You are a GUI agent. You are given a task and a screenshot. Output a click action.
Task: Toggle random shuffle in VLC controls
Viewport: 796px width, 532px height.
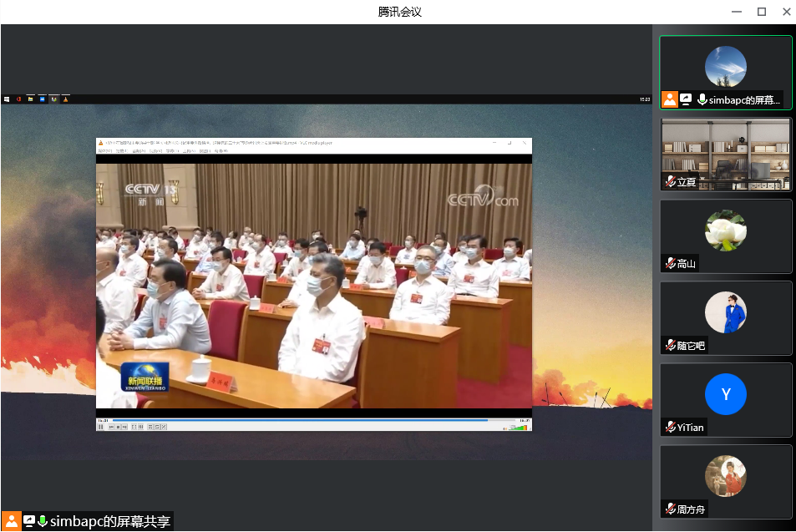click(164, 427)
